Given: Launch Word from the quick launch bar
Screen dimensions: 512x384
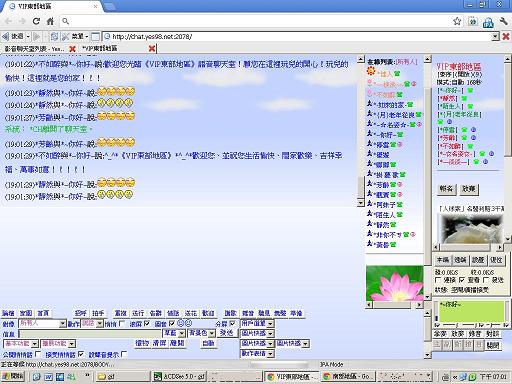Looking at the screenshot, I should 49,377.
